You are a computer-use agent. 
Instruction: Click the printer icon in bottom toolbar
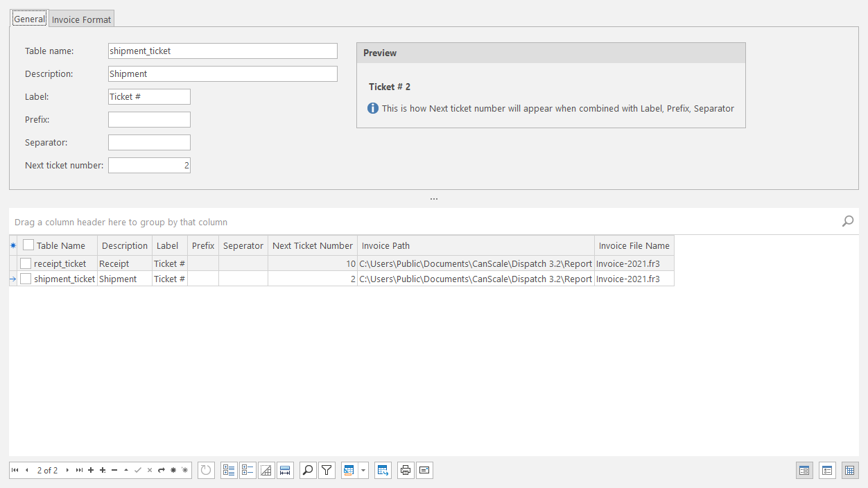click(406, 471)
